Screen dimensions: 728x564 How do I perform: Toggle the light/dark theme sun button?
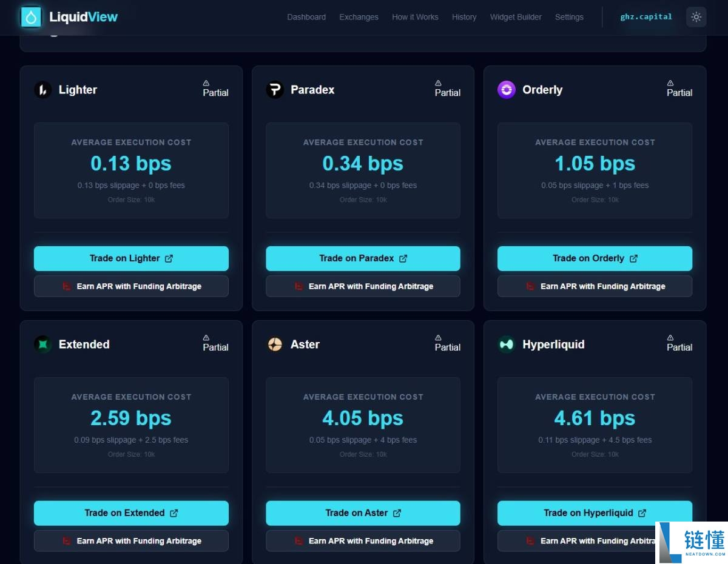(x=696, y=17)
